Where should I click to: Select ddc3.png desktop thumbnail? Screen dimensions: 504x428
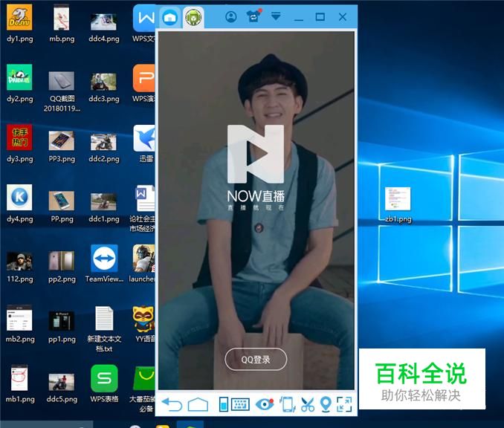pyautogui.click(x=104, y=88)
